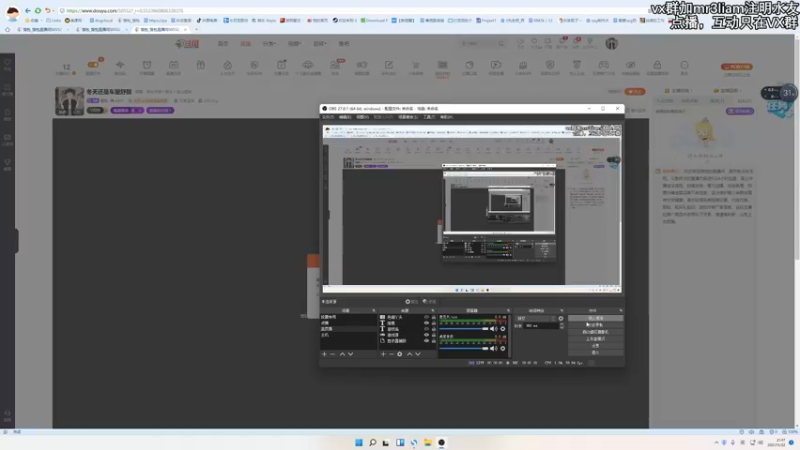
Task: Move selected source up in OBS
Action: [x=409, y=354]
